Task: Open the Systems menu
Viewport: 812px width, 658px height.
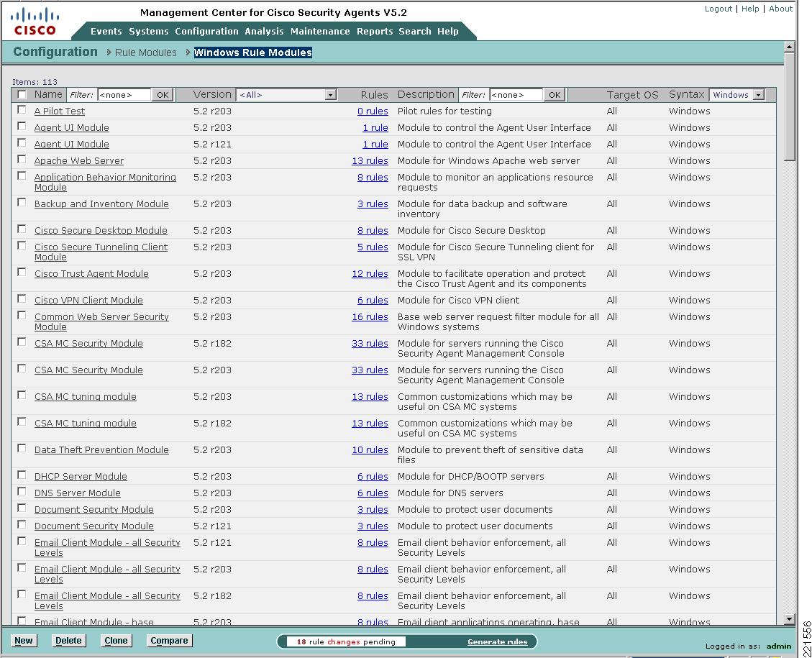Action: coord(149,32)
